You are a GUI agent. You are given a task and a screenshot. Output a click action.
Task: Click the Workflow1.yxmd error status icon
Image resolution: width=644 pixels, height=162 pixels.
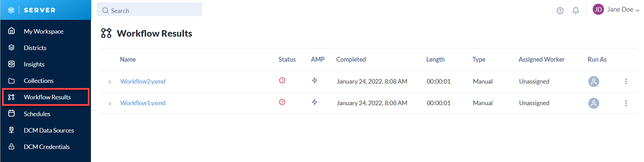pos(282,102)
